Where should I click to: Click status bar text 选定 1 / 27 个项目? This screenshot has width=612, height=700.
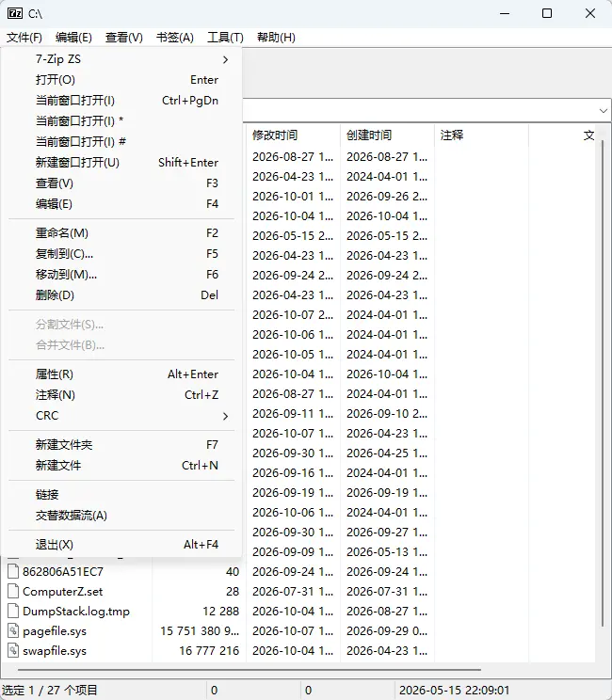[50, 691]
